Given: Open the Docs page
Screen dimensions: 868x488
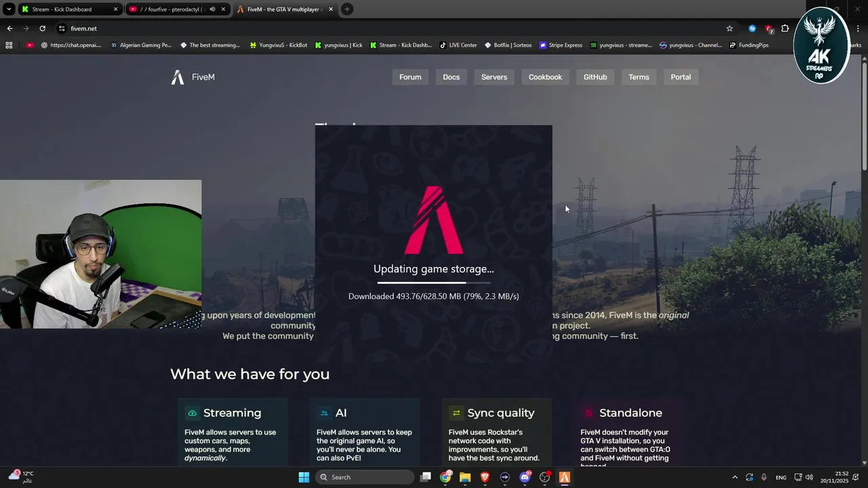Looking at the screenshot, I should 451,77.
